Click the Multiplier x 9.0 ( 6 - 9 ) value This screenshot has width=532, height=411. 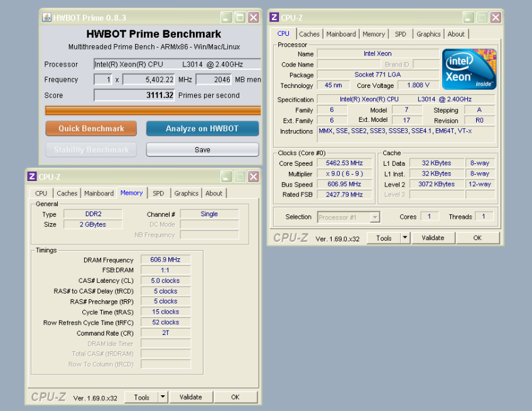[x=344, y=173]
